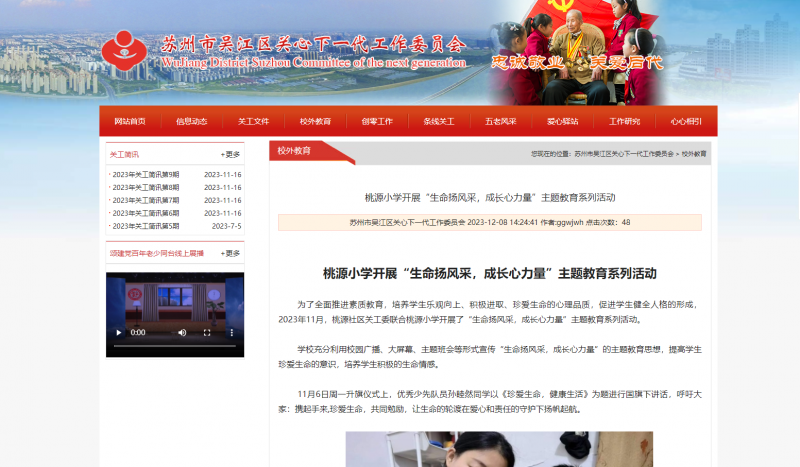Click the red committee logo in header
The height and width of the screenshot is (467, 800).
click(x=124, y=51)
